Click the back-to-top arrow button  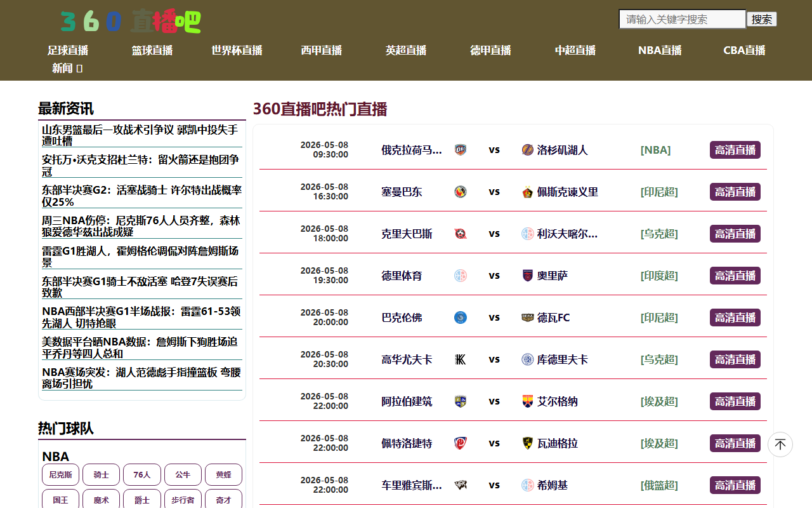[x=780, y=444]
